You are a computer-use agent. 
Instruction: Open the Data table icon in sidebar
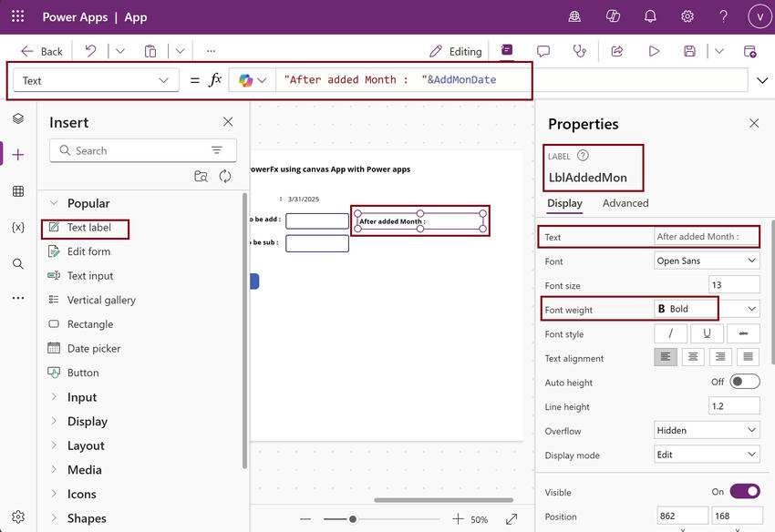pyautogui.click(x=18, y=191)
